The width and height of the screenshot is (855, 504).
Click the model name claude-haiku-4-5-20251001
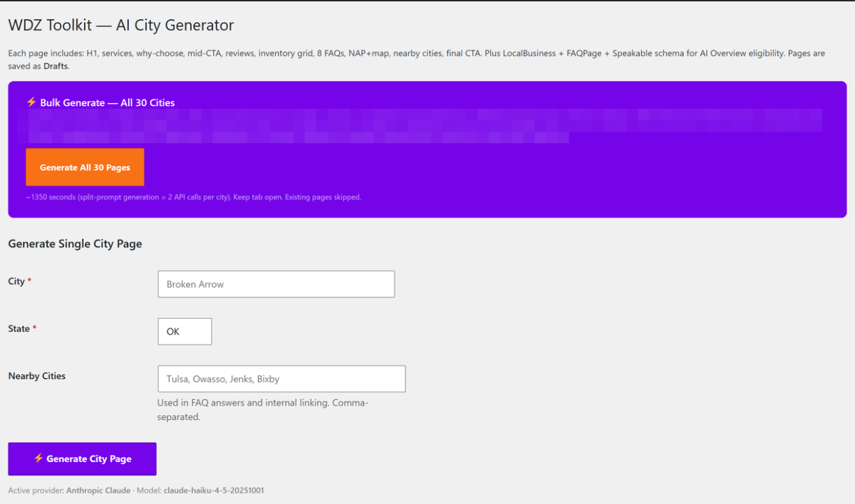coord(214,490)
